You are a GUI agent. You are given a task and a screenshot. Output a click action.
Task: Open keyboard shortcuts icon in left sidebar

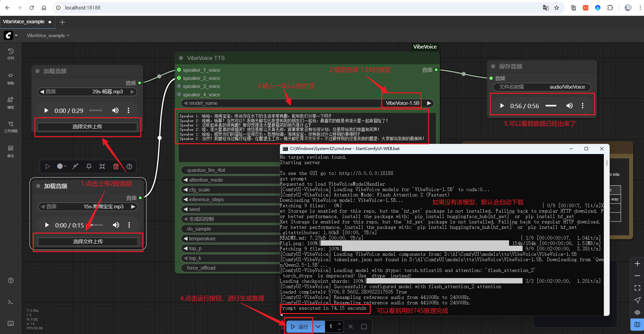pos(11,324)
